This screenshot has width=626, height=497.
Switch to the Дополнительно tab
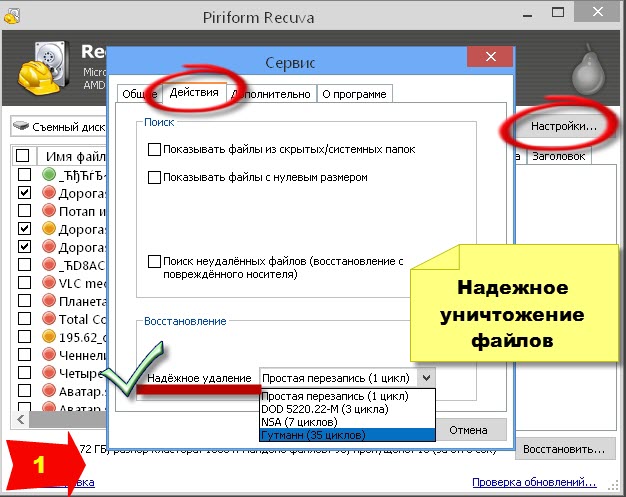271,94
